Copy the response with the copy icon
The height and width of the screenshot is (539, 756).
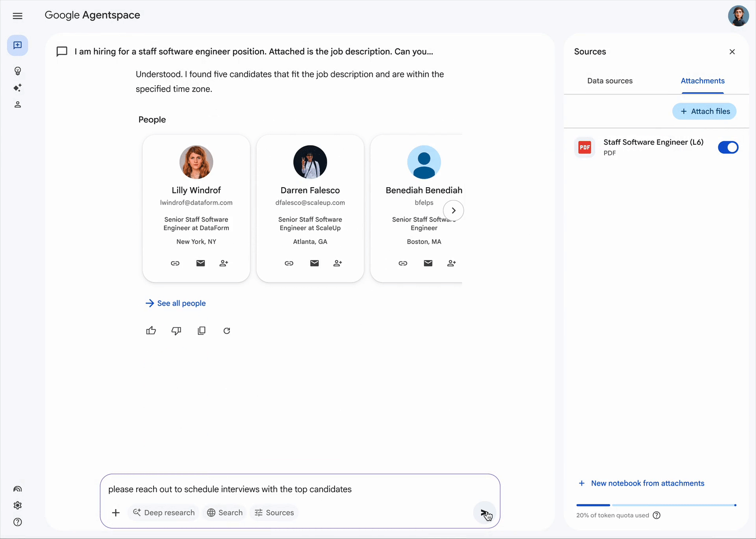click(201, 330)
